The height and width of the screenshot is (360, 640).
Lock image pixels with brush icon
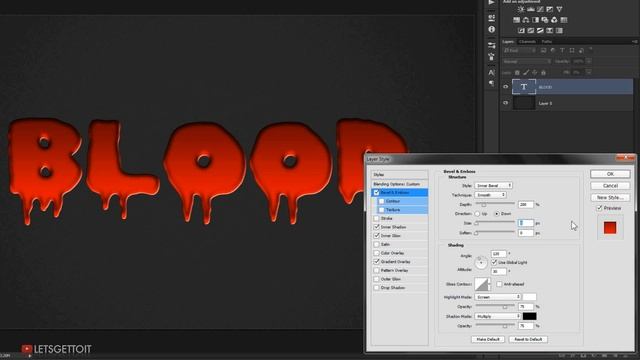tap(526, 72)
